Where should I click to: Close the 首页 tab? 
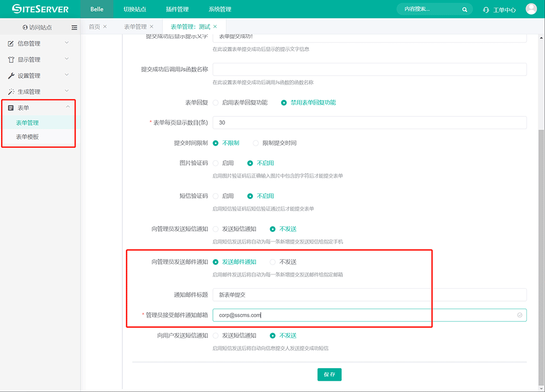coord(105,27)
